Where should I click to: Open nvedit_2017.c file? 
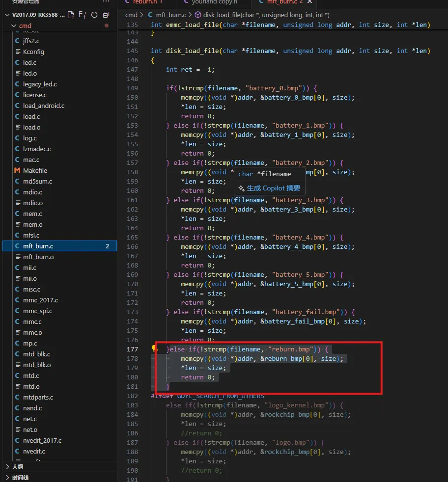(60, 440)
